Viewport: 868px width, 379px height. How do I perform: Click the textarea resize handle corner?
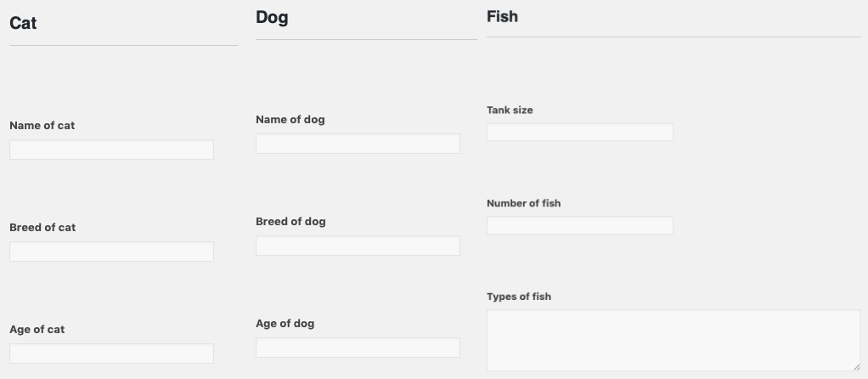click(856, 367)
